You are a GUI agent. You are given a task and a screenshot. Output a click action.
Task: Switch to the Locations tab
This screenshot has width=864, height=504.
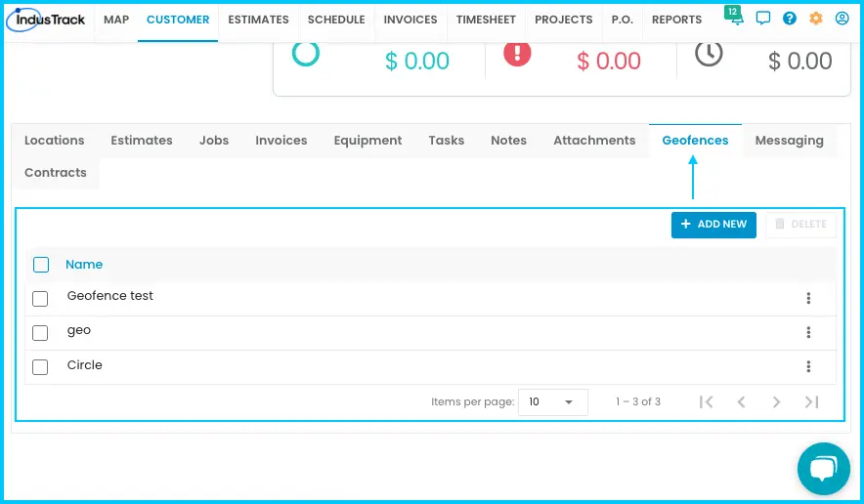point(55,141)
